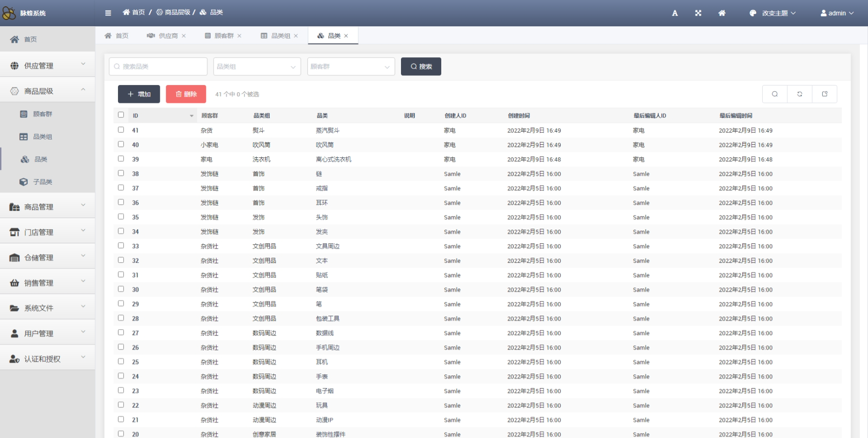Collapse the 商品层级 sidebar menu
This screenshot has width=868, height=438.
pos(48,91)
